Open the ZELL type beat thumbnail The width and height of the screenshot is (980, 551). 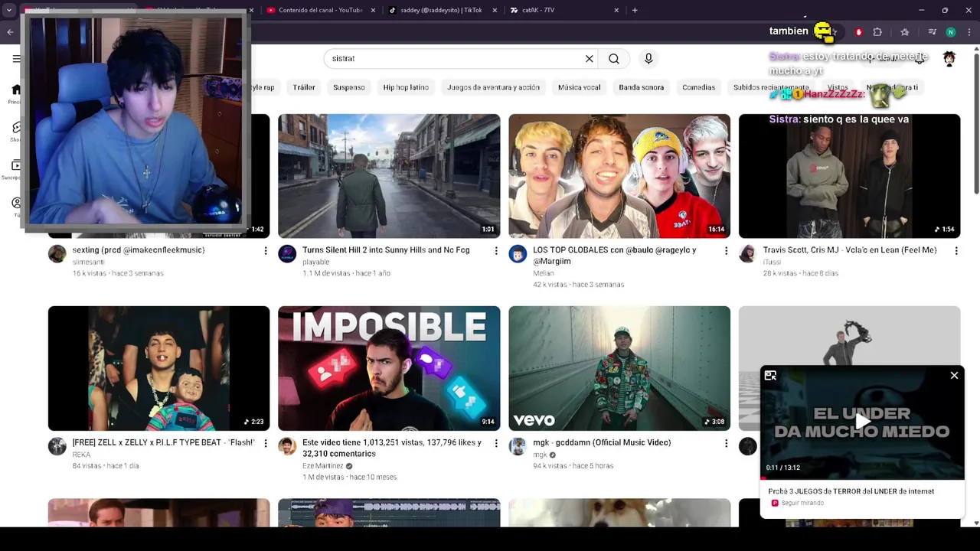click(x=158, y=368)
